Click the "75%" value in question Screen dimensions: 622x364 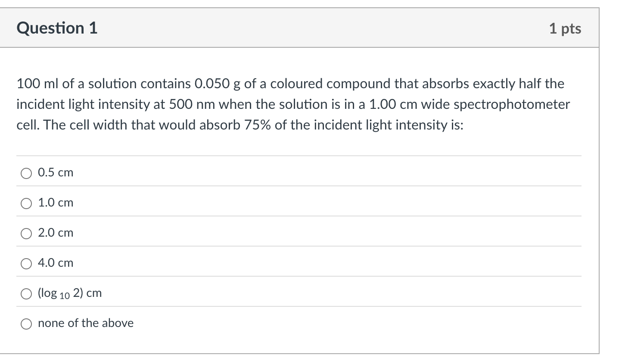point(258,125)
